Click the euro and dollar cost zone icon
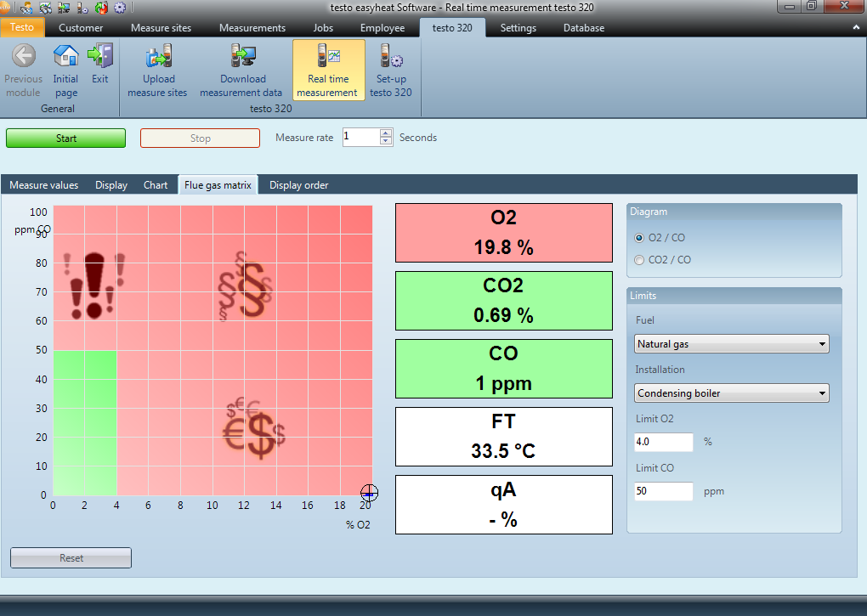Screen dimensions: 867x616 tap(254, 429)
